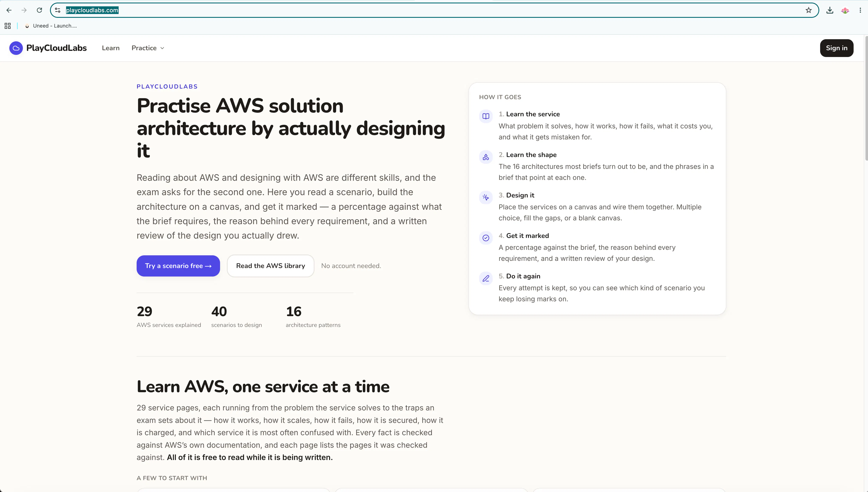868x492 pixels.
Task: Click Try a scenario free button
Action: [x=178, y=266]
